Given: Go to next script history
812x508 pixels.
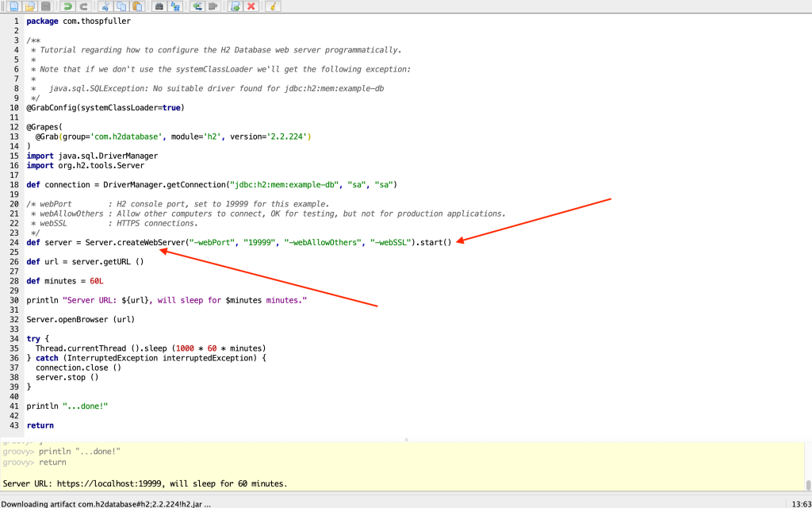Looking at the screenshot, I should click(x=213, y=6).
